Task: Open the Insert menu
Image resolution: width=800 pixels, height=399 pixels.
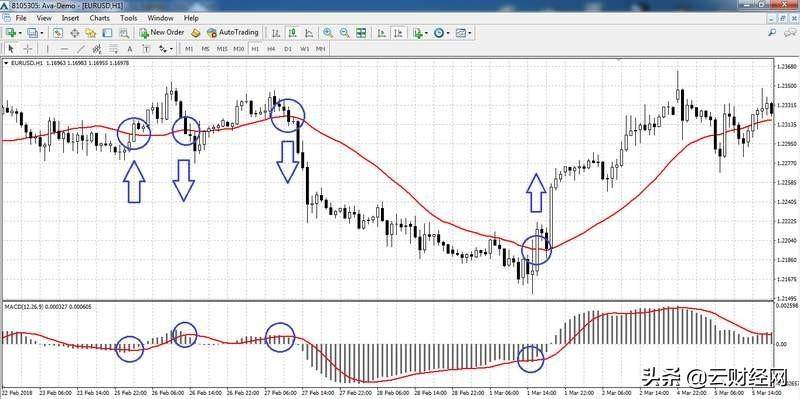Action: point(70,18)
